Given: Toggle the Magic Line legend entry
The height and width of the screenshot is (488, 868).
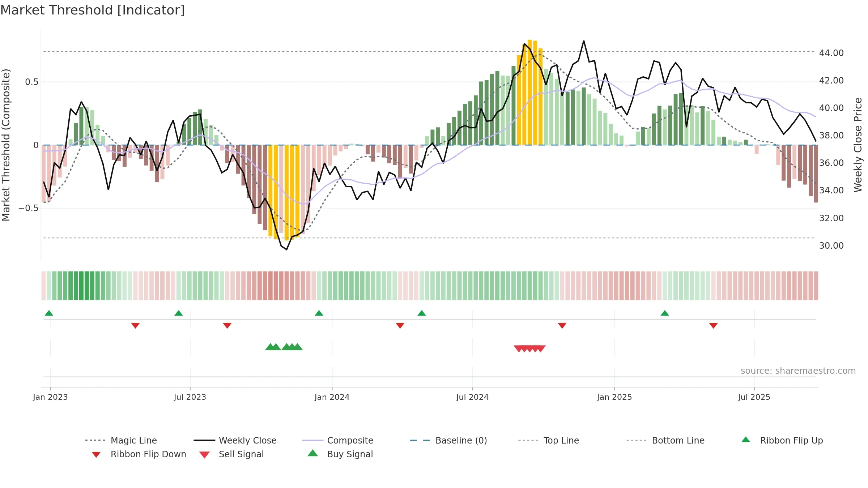Looking at the screenshot, I should tap(121, 440).
